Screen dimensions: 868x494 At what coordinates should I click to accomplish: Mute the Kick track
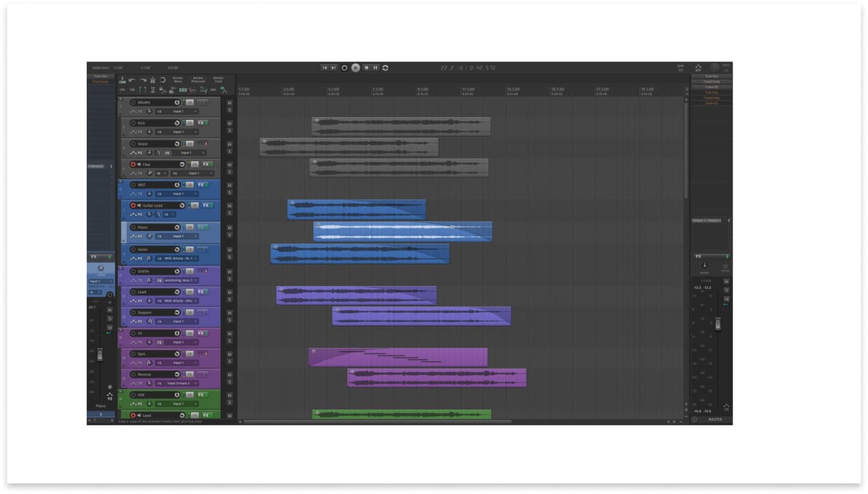click(x=229, y=123)
